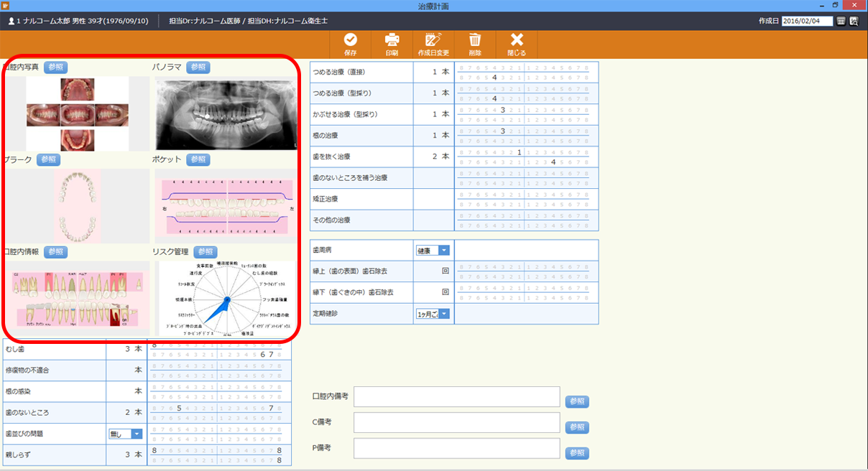Click 参照 button beside C備考 field
Image resolution: width=868 pixels, height=471 pixels.
pyautogui.click(x=577, y=427)
